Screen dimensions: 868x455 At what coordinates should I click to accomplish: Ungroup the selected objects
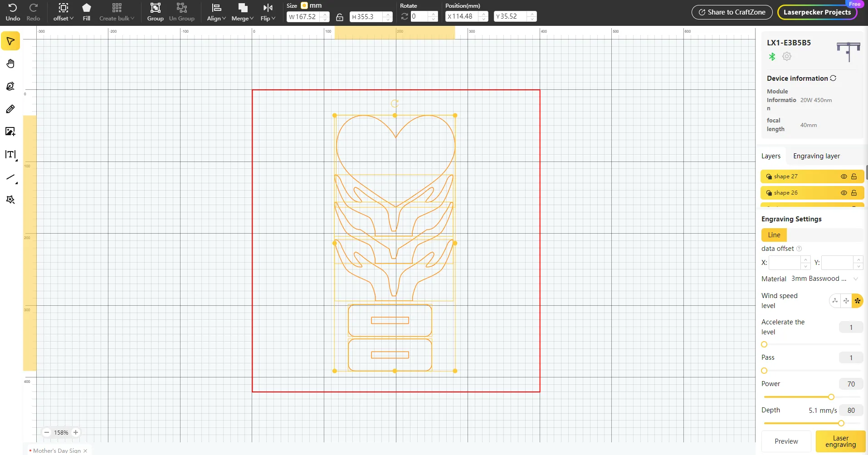point(182,12)
